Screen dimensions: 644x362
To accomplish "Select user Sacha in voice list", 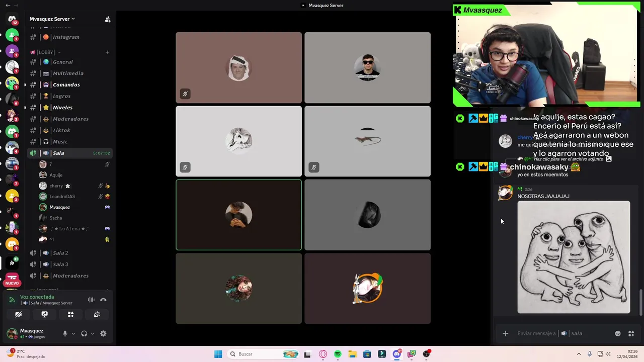I will pos(74,218).
